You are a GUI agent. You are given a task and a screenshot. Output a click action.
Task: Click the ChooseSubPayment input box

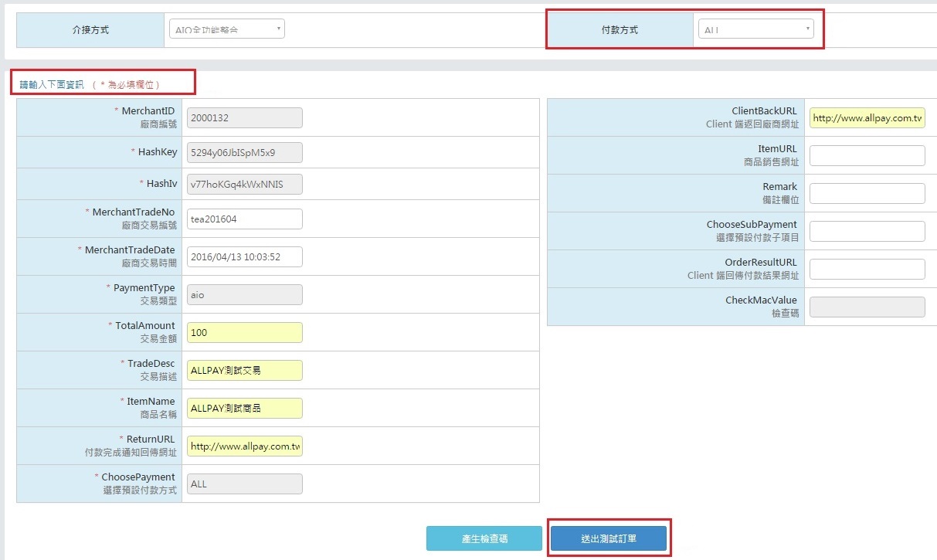click(867, 232)
